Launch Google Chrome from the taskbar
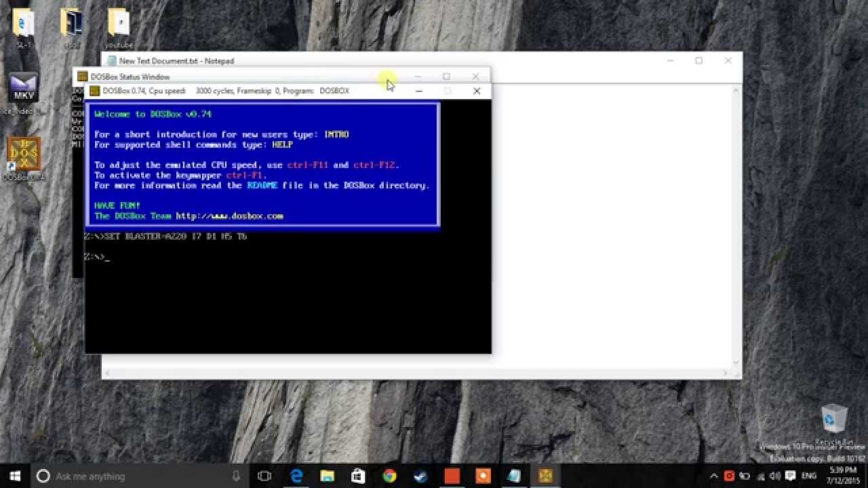This screenshot has height=488, width=868. point(389,476)
